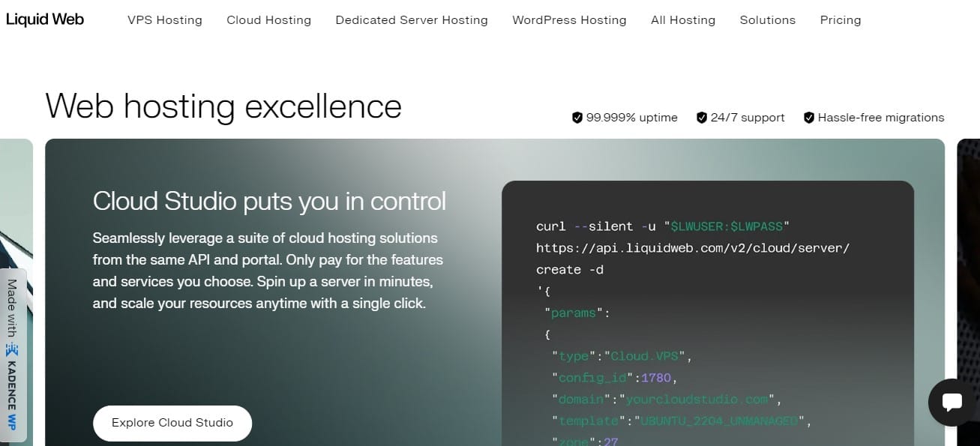Click the Kadence WP logo icon
This screenshot has width=980, height=446.
click(12, 349)
